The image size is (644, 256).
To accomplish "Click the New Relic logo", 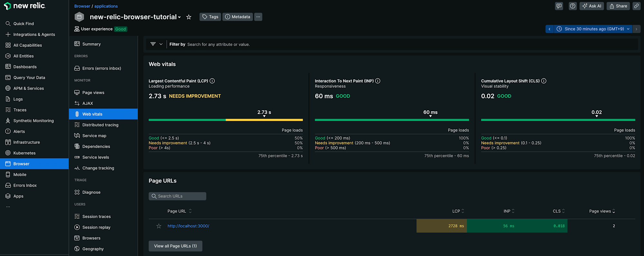I will coord(25,6).
